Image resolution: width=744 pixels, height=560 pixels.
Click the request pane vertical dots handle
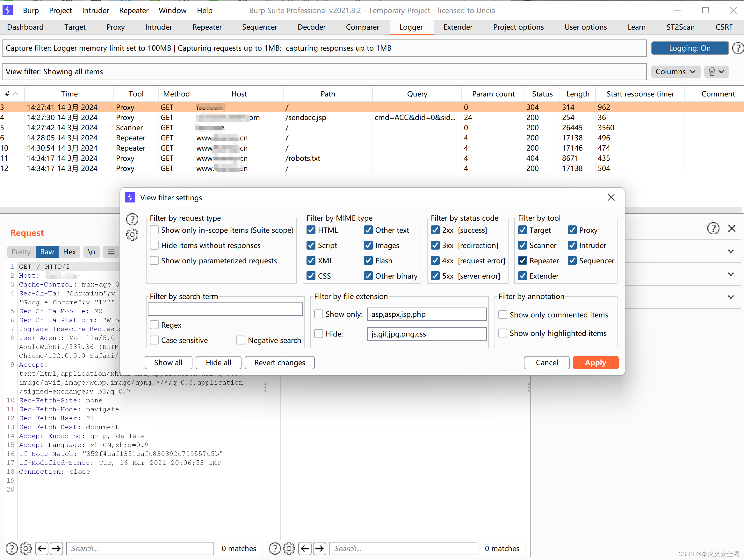[265, 387]
